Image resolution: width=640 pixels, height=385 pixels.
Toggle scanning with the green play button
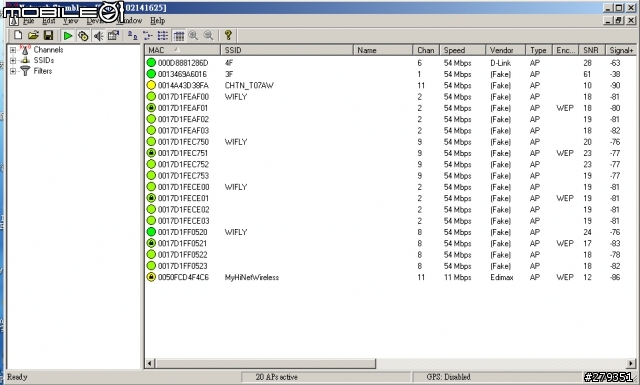[68, 36]
